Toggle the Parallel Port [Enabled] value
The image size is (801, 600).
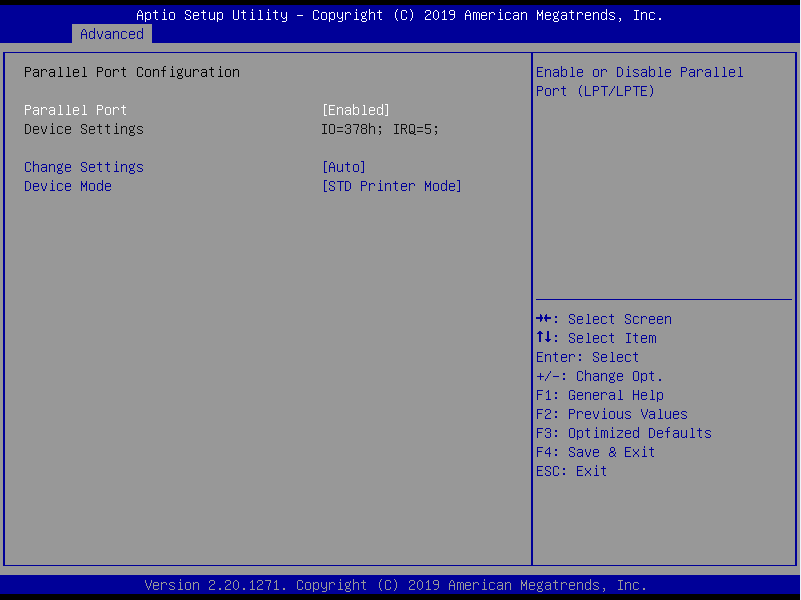pos(355,110)
